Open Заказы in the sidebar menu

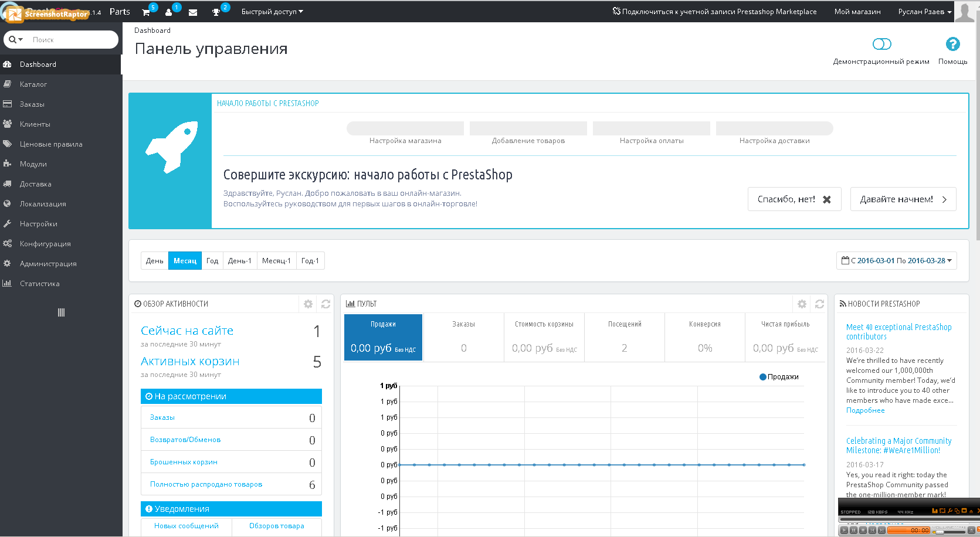click(61, 104)
